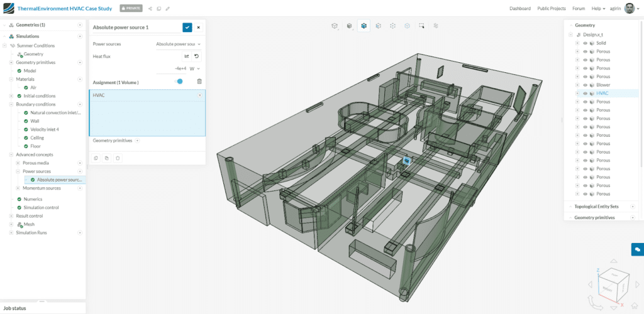
Task: Select the Numerics tree item
Action: (x=33, y=199)
